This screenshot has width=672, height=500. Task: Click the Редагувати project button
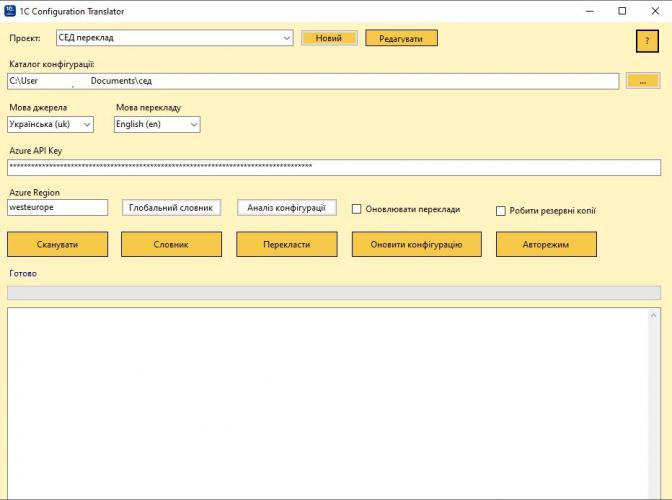click(x=402, y=38)
